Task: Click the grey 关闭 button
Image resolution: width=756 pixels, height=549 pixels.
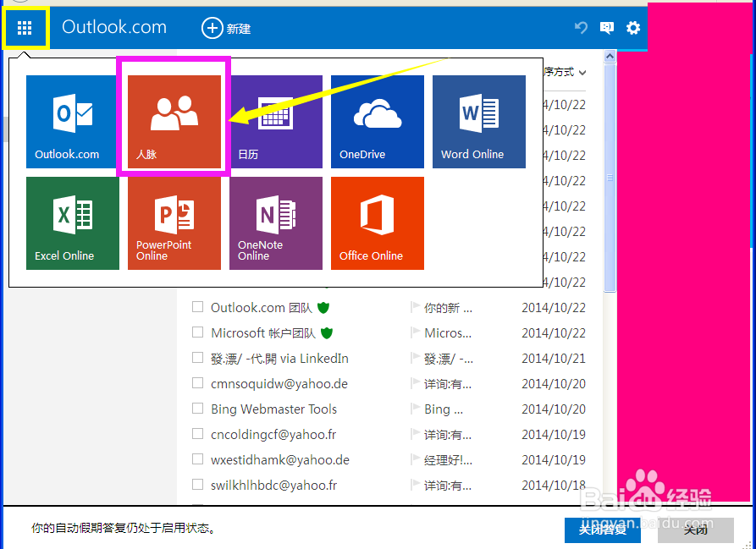Action: [696, 530]
